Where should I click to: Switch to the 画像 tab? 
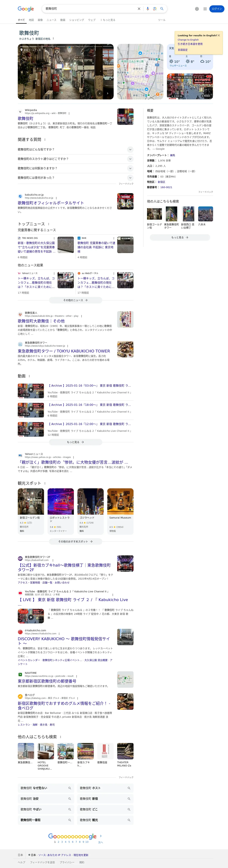pyautogui.click(x=40, y=20)
